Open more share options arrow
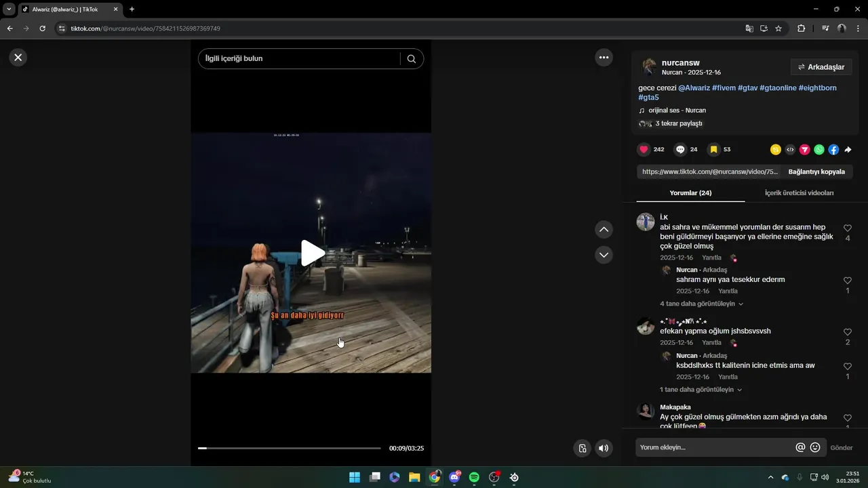This screenshot has height=488, width=868. coord(848,150)
